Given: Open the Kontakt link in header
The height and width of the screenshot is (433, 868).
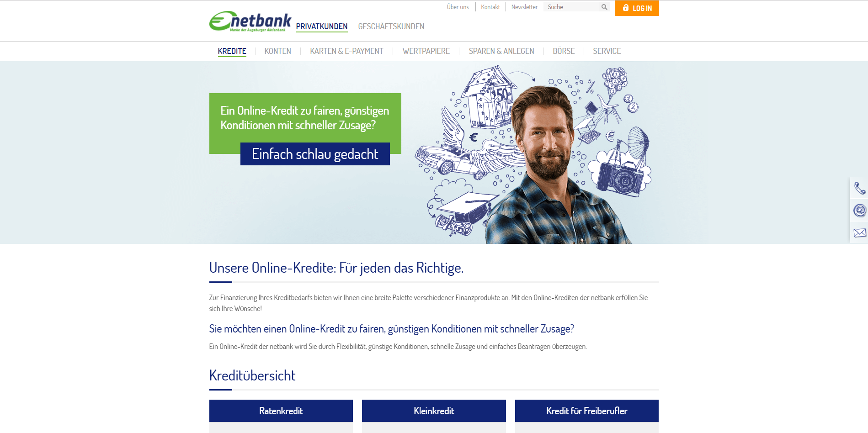Looking at the screenshot, I should point(490,7).
